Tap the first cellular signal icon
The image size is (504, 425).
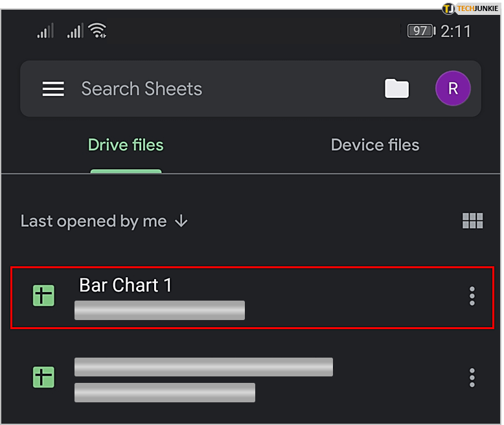tap(45, 30)
